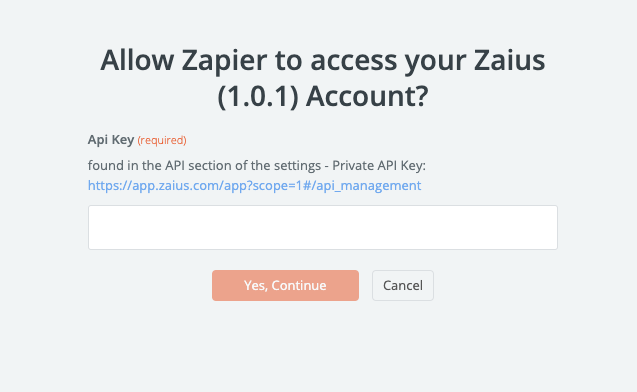Visit the blue Zaius api_management hyperlink
Image resolution: width=637 pixels, height=392 pixels.
point(254,186)
